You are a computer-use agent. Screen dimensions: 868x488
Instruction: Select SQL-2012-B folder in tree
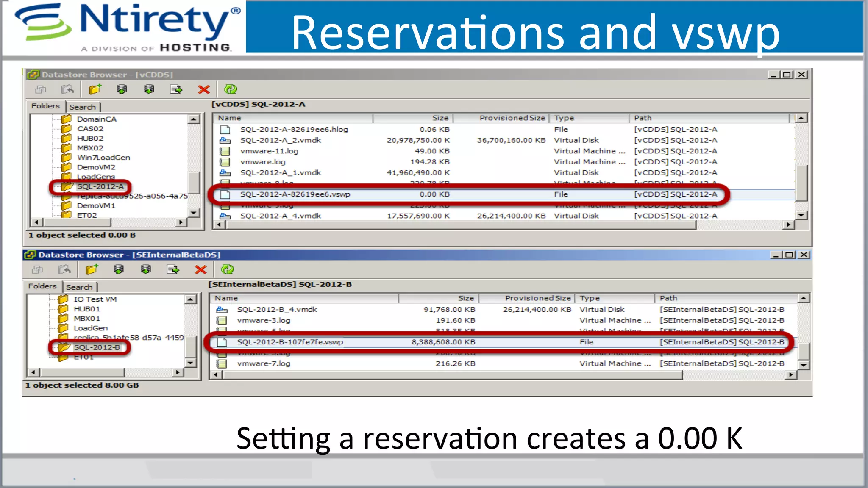pos(97,347)
